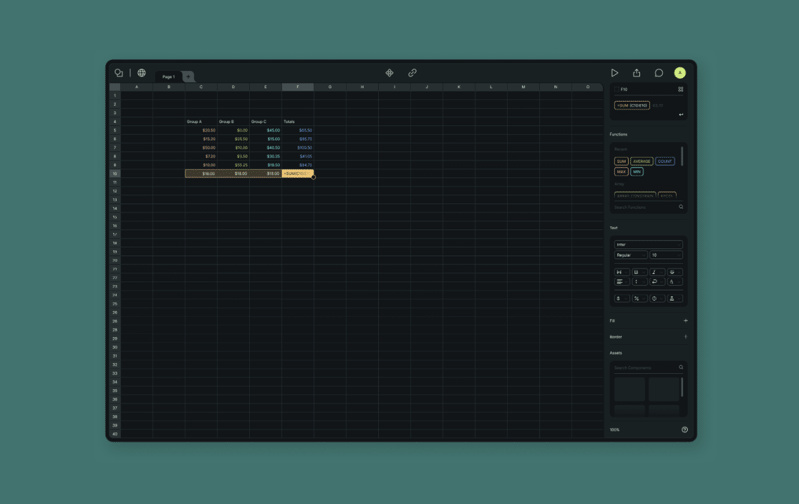This screenshot has width=799, height=504.
Task: Click the =SUM formula chip in panel
Action: (632, 105)
